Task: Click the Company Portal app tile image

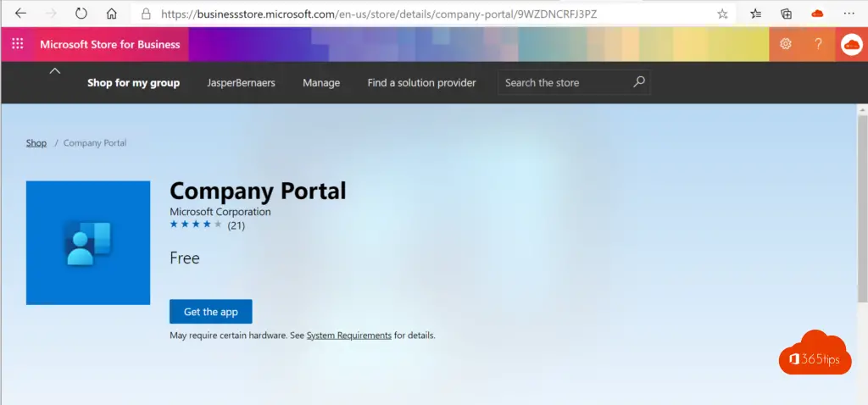Action: [x=88, y=242]
